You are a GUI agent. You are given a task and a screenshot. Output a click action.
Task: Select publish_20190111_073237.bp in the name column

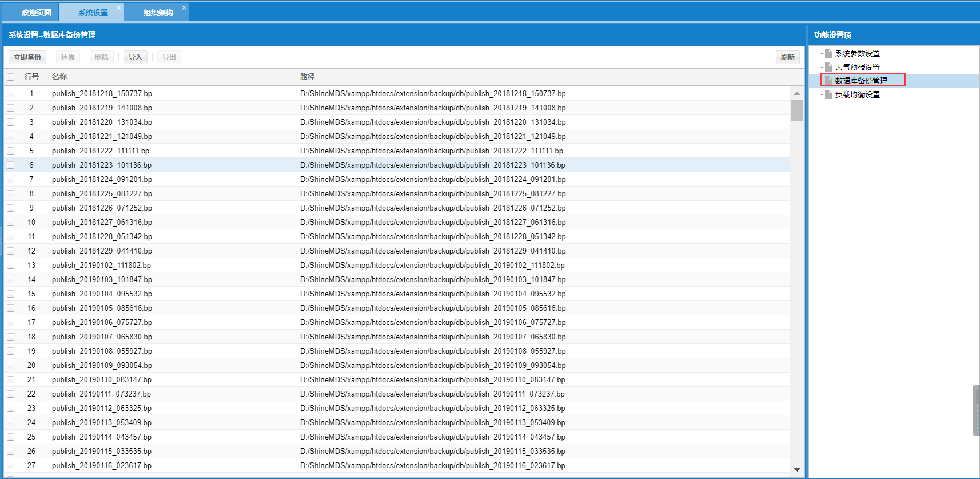101,394
